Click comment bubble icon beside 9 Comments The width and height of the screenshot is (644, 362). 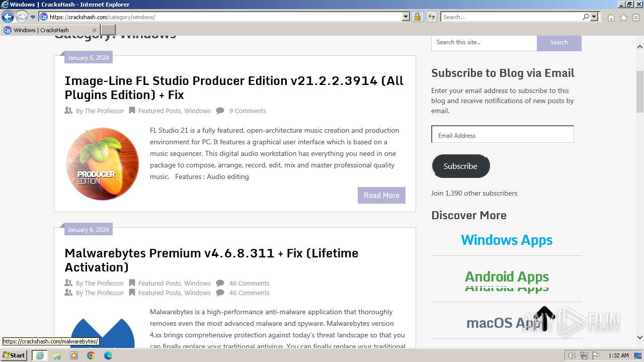[220, 111]
